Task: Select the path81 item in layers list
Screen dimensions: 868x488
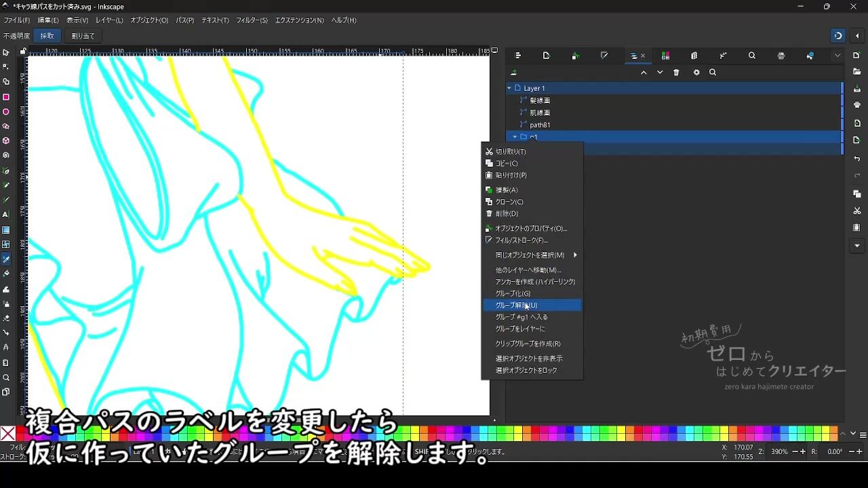Action: pos(540,125)
